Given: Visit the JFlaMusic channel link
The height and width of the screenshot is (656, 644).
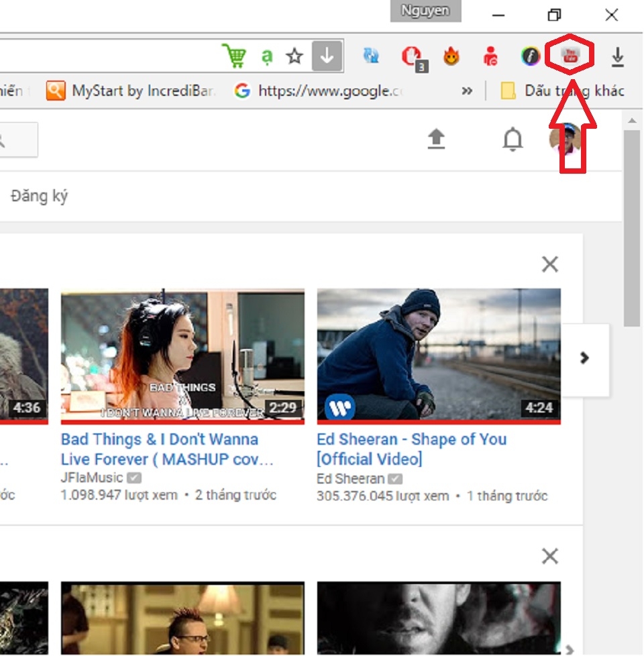Looking at the screenshot, I should click(x=92, y=478).
